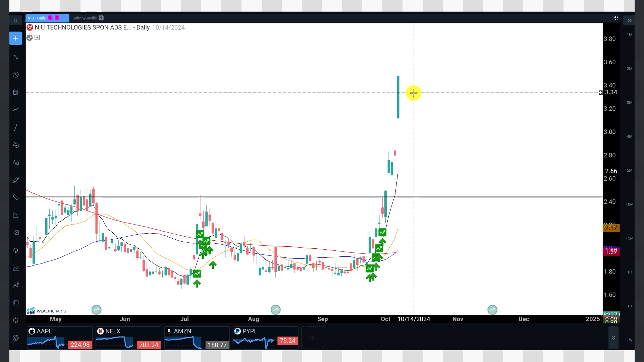Click the event marker near November
Screen dimensions: 644x362
(x=492, y=310)
